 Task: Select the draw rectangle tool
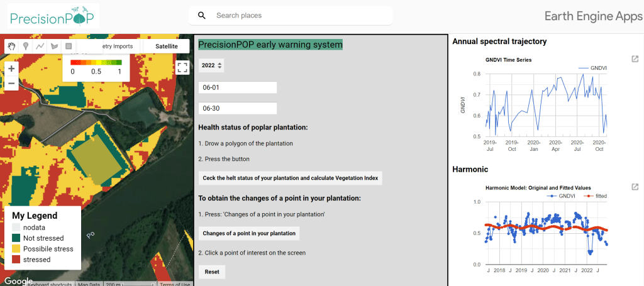68,46
